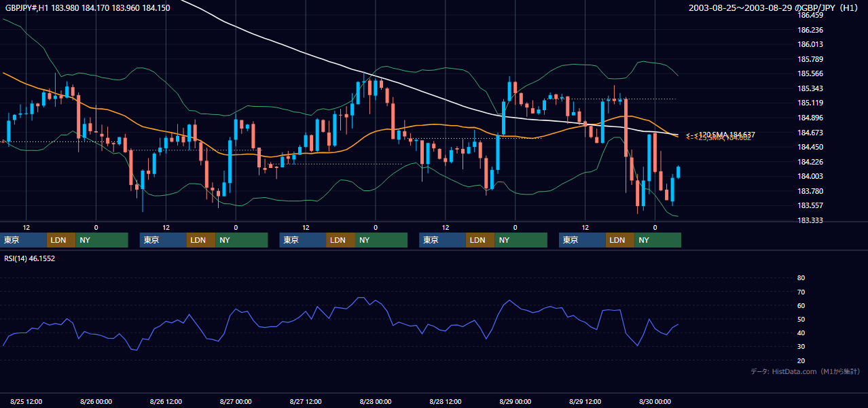Click the 8/27 12:00 time axis label
The width and height of the screenshot is (868, 408).
(x=306, y=401)
